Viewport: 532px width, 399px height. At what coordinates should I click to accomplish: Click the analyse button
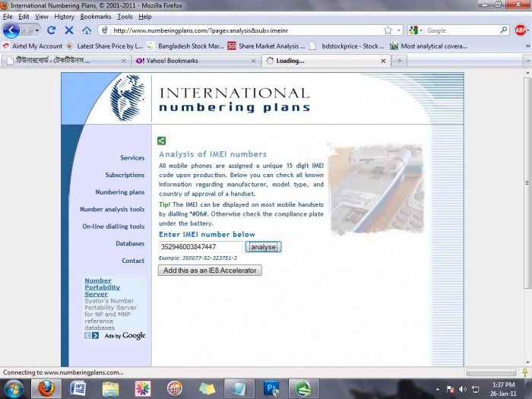coord(263,247)
